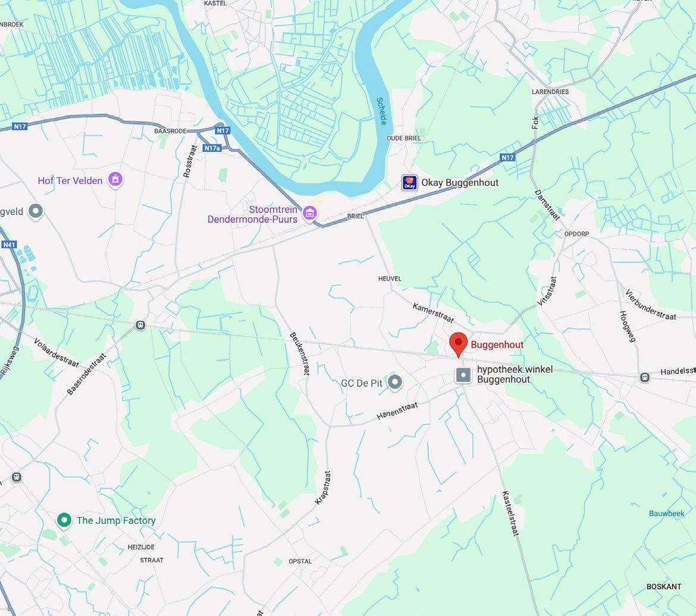The width and height of the screenshot is (696, 616).
Task: Select the Schelde river label
Action: pyautogui.click(x=382, y=111)
